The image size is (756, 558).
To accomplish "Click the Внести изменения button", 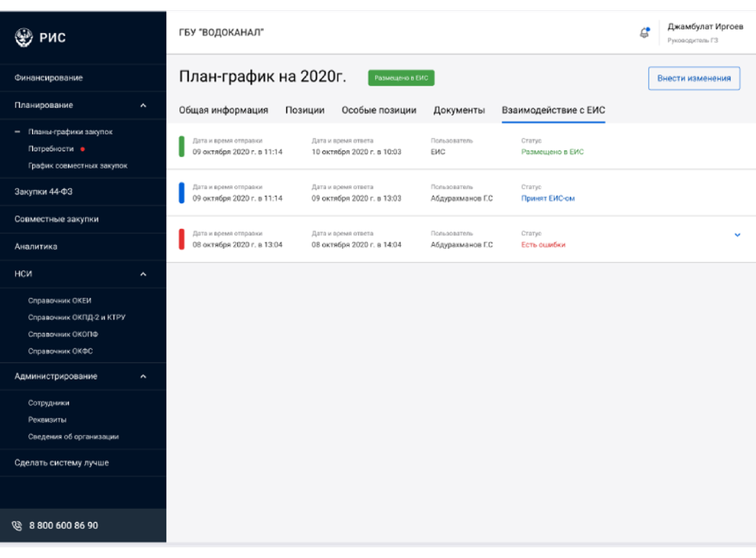I will coord(694,78).
